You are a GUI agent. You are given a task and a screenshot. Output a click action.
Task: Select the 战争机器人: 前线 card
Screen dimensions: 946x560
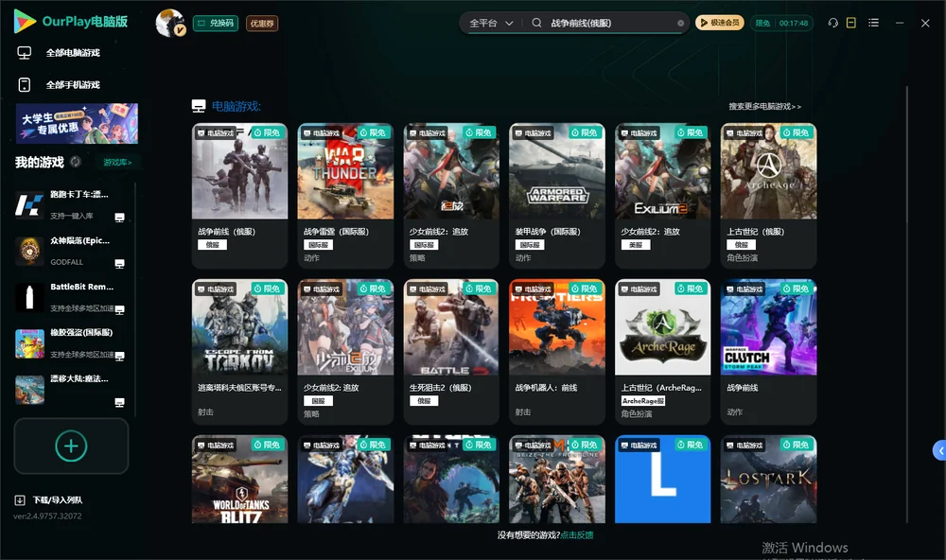click(x=557, y=352)
